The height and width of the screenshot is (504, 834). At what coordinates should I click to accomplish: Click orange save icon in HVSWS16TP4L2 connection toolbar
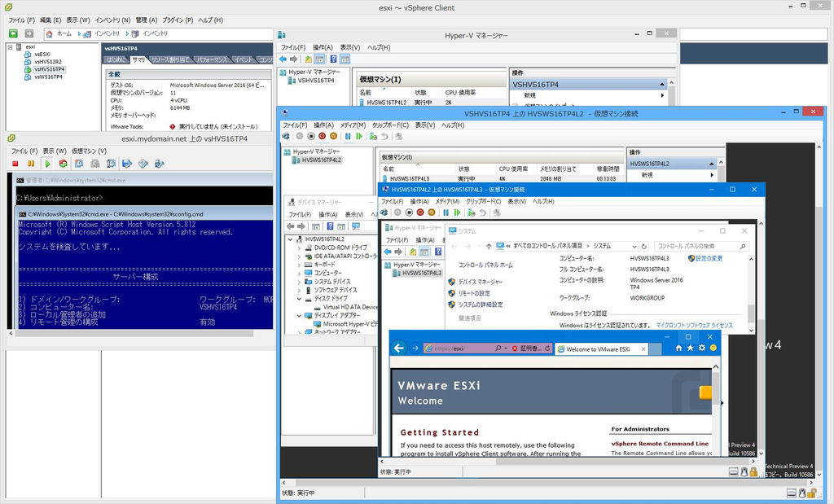[x=333, y=137]
